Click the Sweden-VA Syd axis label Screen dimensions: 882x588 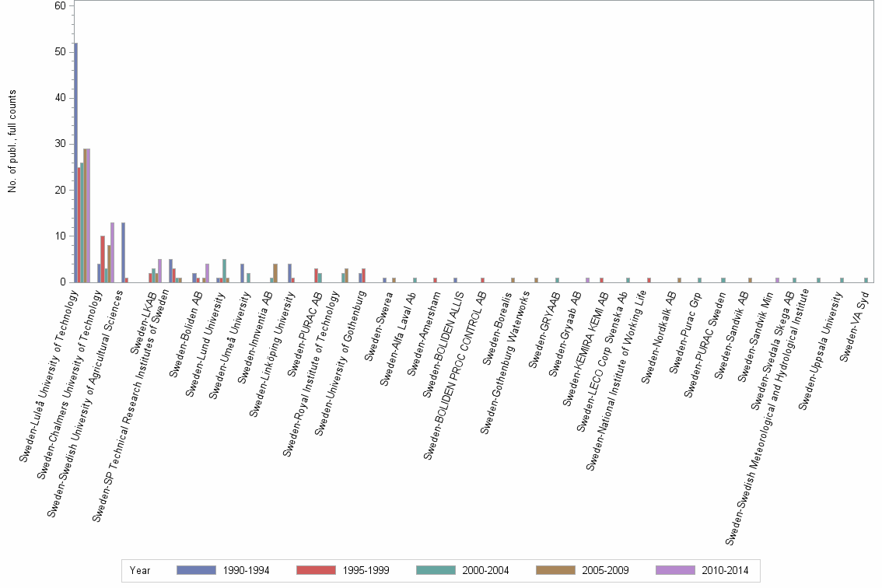(854, 326)
